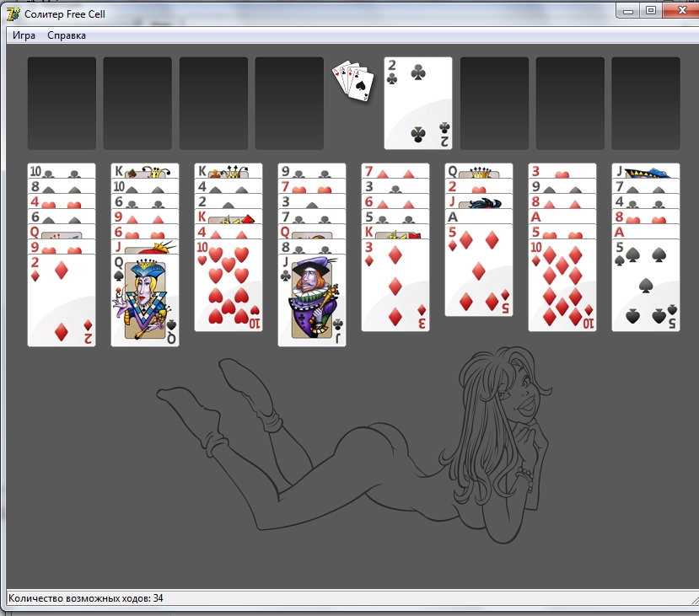Click the 8 of spades card
The height and width of the screenshot is (616, 699).
point(62,186)
